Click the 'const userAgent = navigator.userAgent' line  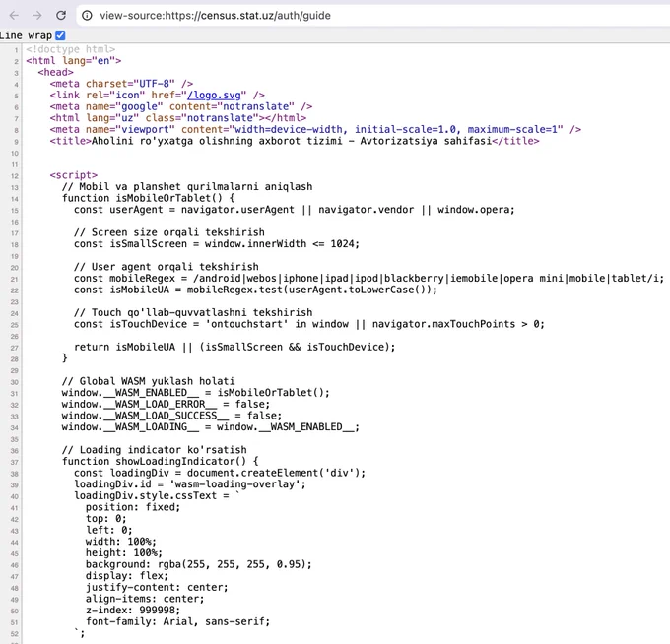point(295,210)
